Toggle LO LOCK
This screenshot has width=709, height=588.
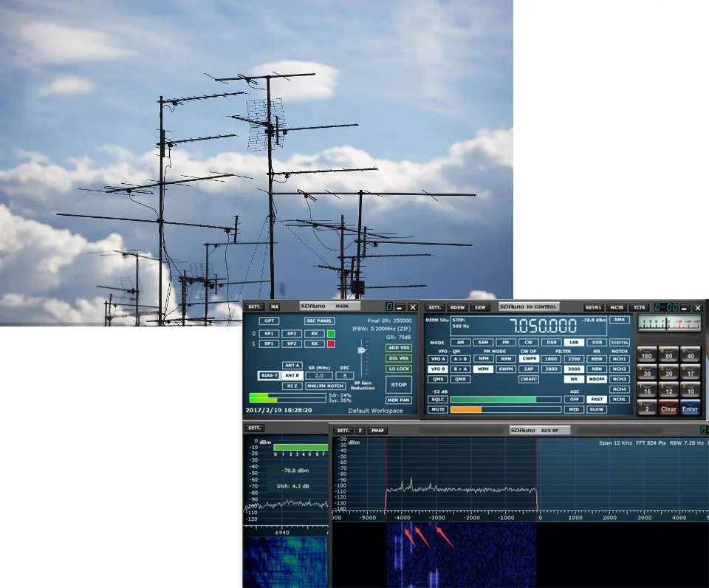(x=398, y=369)
